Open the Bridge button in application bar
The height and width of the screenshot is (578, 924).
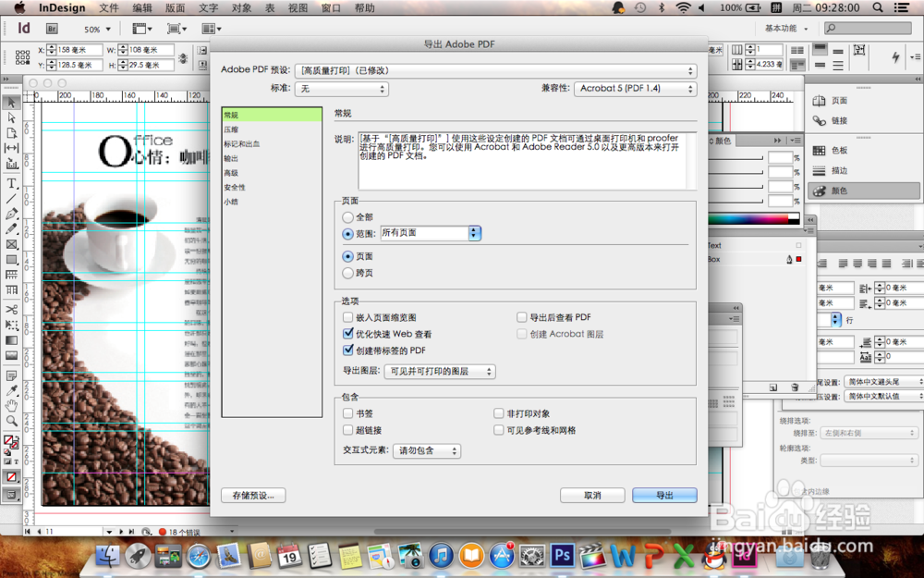pyautogui.click(x=52, y=29)
